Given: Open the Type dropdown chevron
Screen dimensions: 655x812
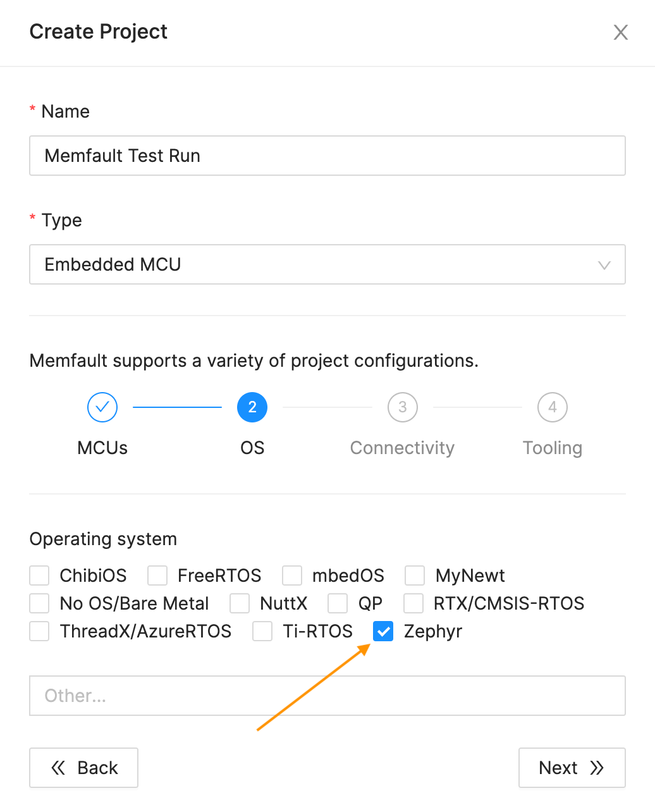Looking at the screenshot, I should click(604, 265).
